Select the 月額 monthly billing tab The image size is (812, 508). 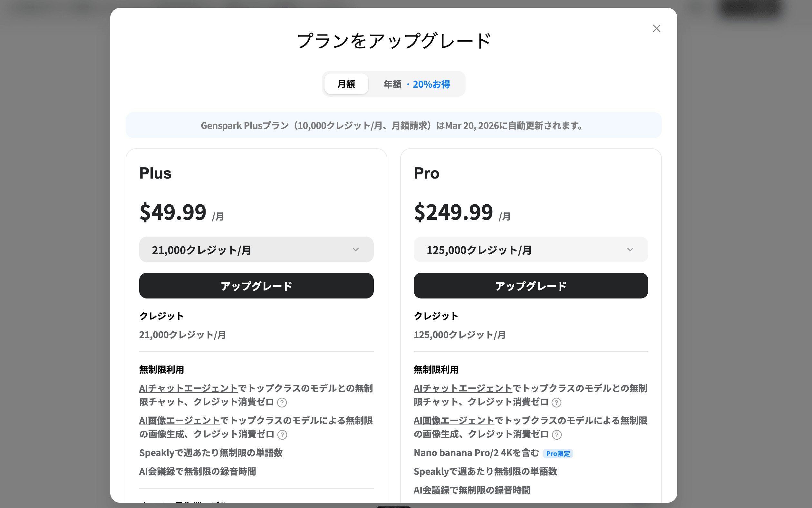point(346,84)
